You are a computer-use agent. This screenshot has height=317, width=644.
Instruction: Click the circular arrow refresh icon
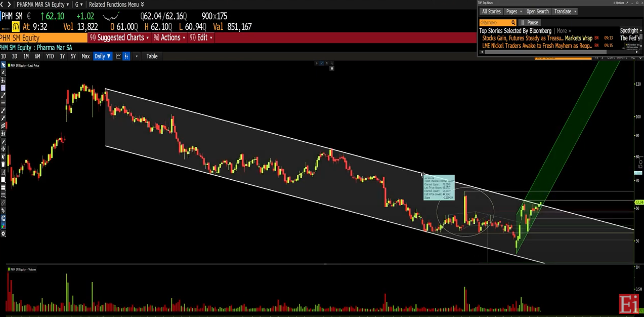pyautogui.click(x=3, y=218)
